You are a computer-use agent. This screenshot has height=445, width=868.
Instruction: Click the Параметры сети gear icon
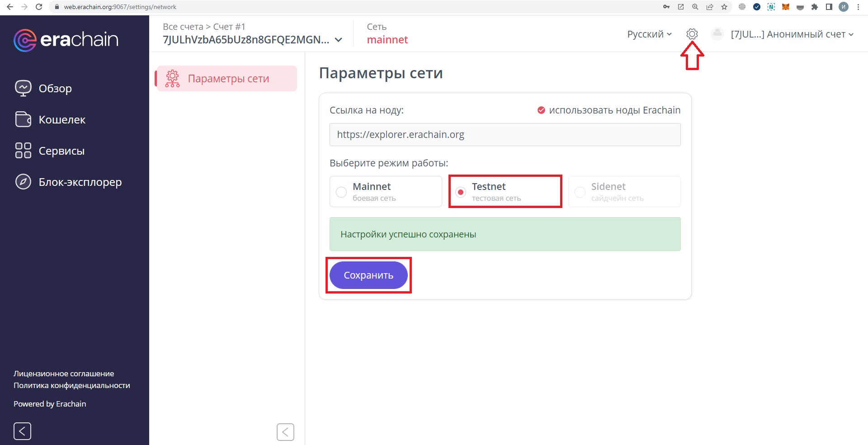pyautogui.click(x=172, y=78)
